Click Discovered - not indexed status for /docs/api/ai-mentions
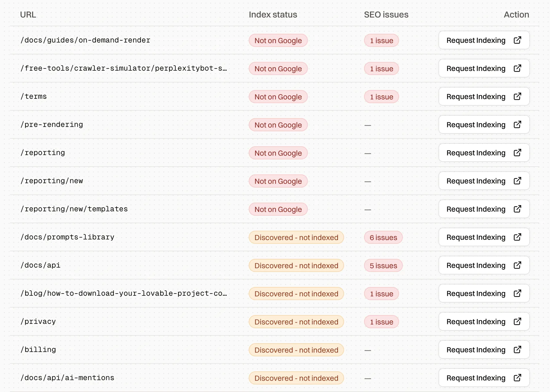Viewport: 550px width, 392px height. (296, 378)
